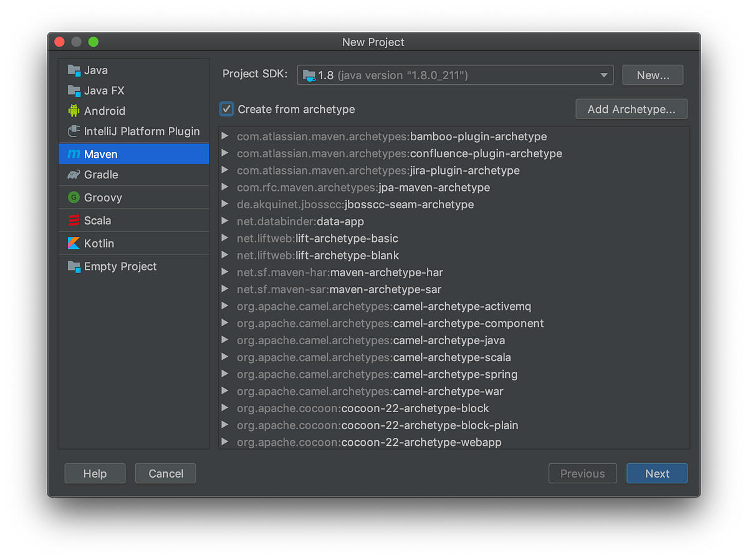Disable the Create from archetype checkbox
748x560 pixels.
226,109
